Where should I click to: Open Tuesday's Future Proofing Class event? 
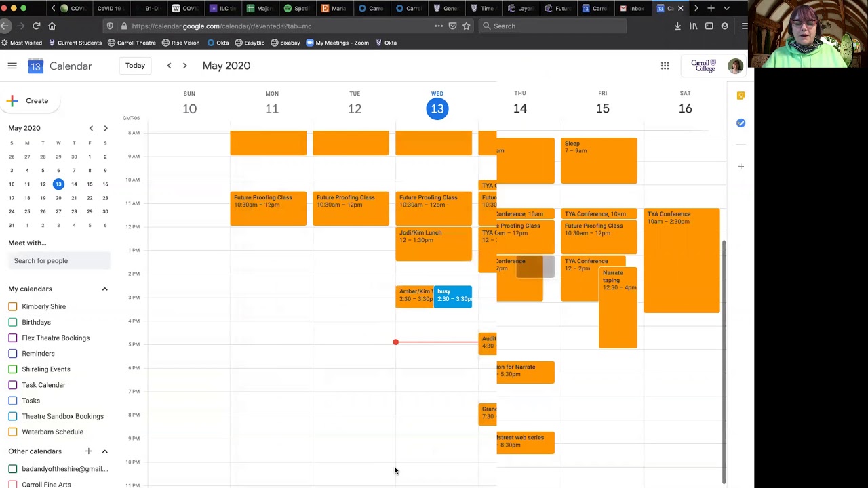click(x=351, y=208)
